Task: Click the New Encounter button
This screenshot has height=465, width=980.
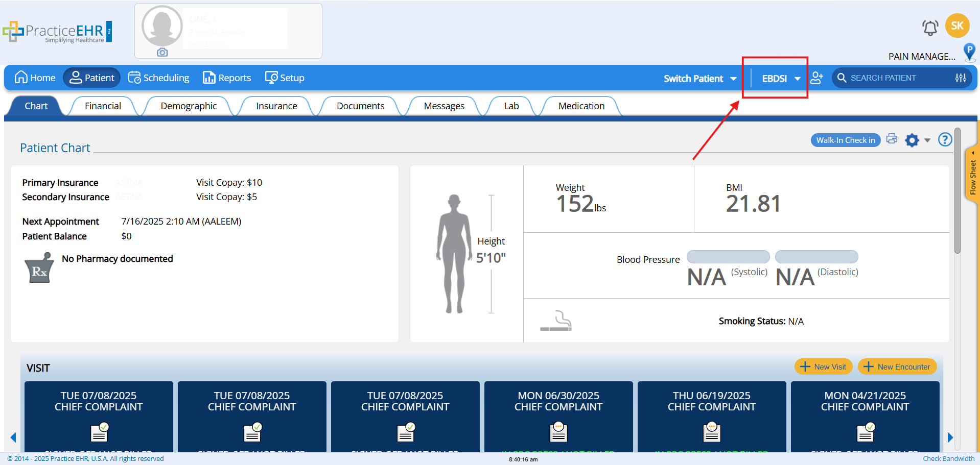Action: [897, 366]
